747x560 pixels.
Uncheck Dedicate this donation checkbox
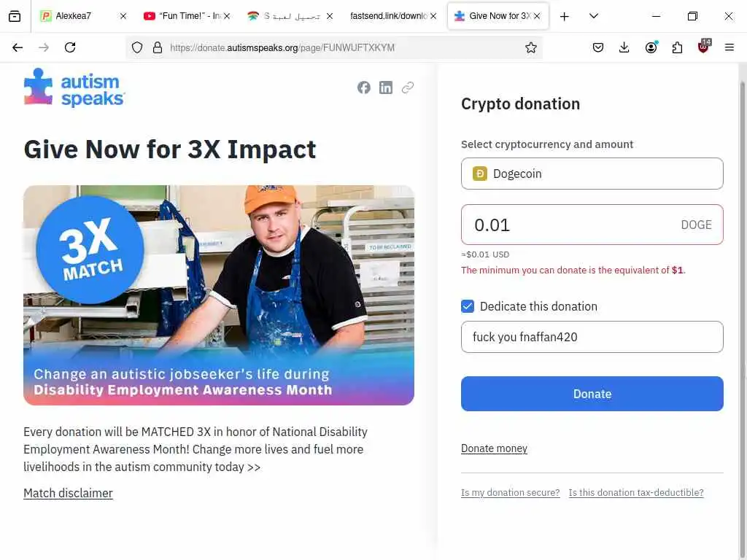tap(468, 306)
